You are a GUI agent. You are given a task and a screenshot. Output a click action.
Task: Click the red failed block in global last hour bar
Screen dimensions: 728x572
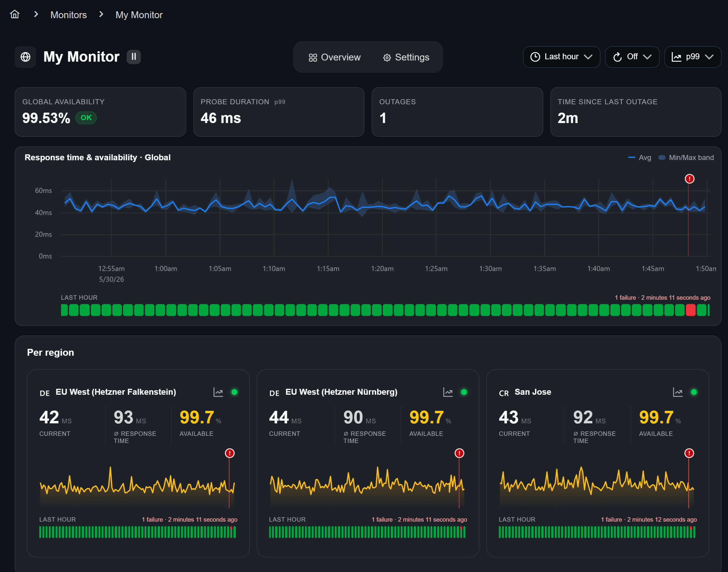pos(690,310)
